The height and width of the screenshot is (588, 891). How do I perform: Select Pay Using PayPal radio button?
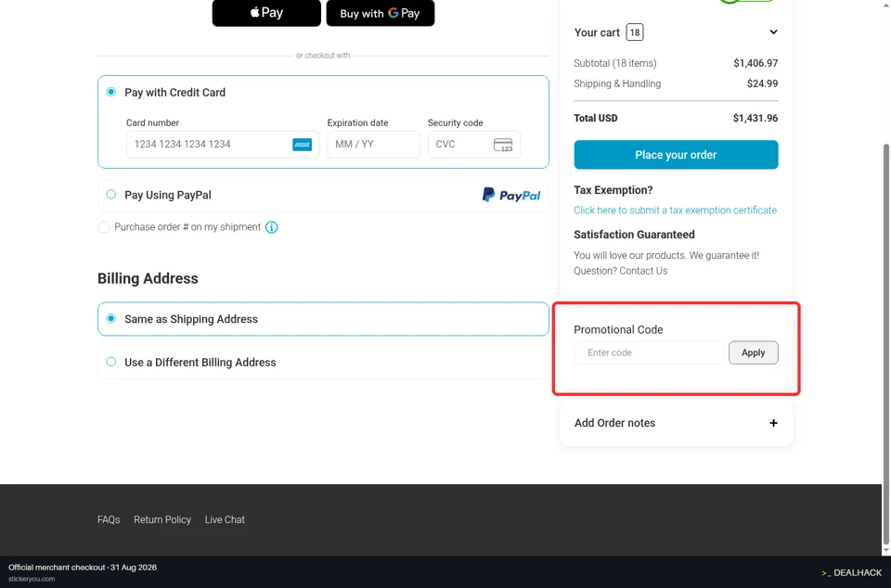point(111,195)
